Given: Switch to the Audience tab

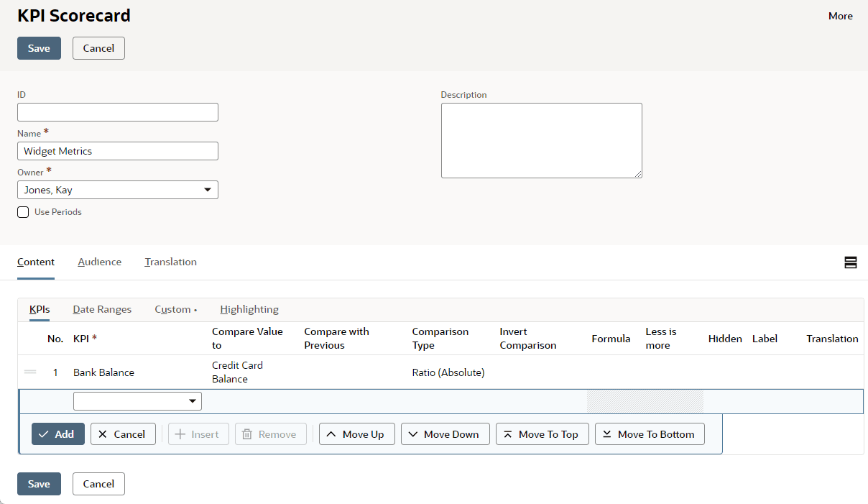Looking at the screenshot, I should (x=100, y=262).
